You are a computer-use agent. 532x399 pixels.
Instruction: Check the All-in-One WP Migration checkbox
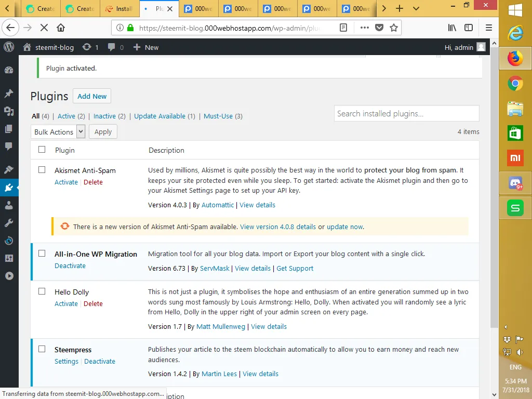pyautogui.click(x=42, y=254)
